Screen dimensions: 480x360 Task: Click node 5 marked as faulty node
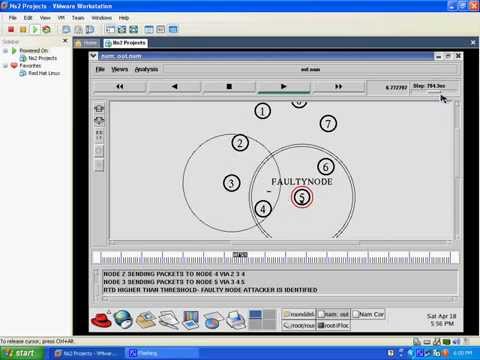(x=302, y=197)
